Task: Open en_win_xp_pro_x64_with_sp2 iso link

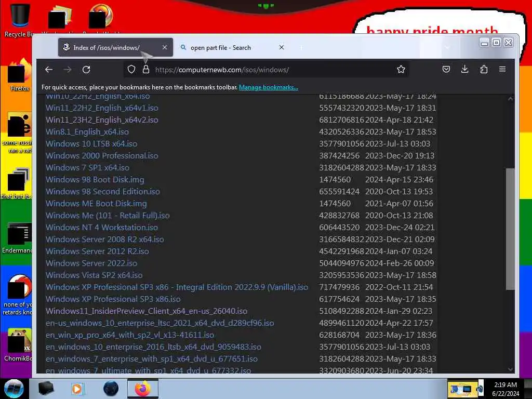Action: tap(130, 335)
